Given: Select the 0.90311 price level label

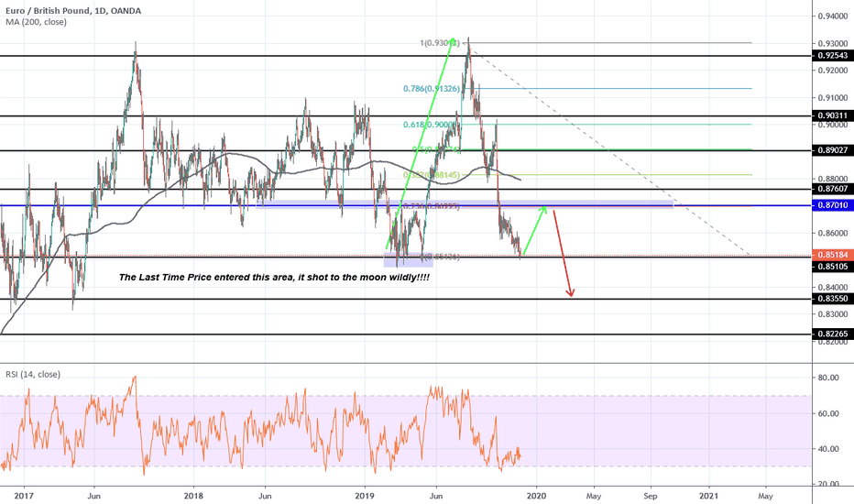Looking at the screenshot, I should coord(832,115).
